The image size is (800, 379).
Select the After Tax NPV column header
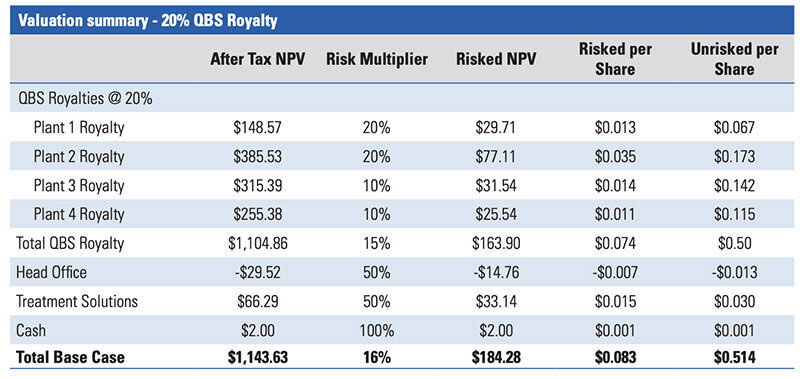click(258, 59)
